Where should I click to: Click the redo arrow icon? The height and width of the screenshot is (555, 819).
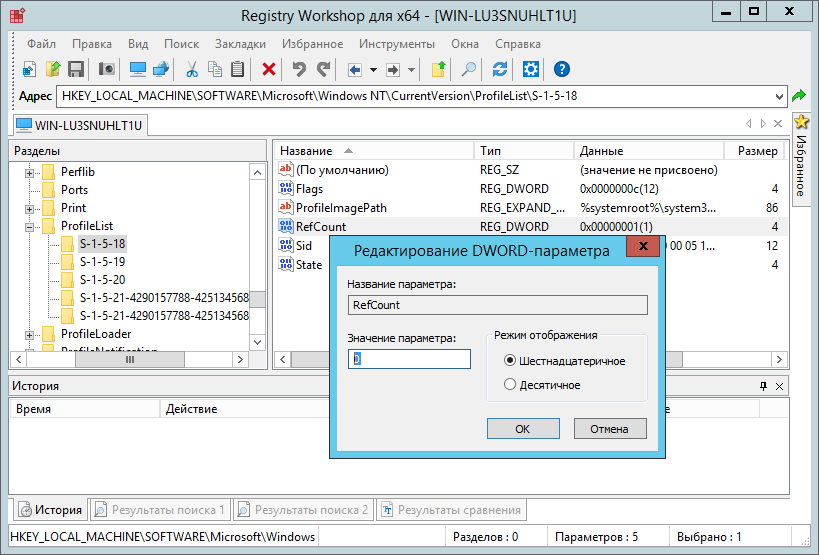pos(323,69)
